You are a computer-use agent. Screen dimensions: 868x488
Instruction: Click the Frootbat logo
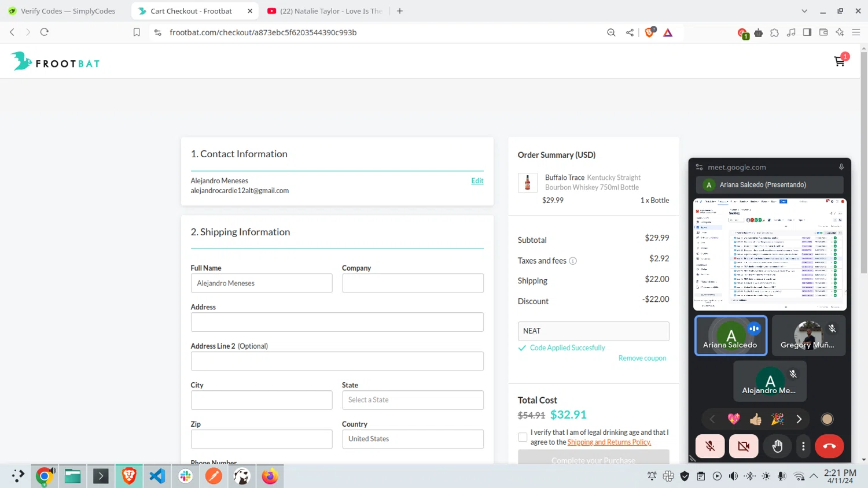(x=55, y=61)
